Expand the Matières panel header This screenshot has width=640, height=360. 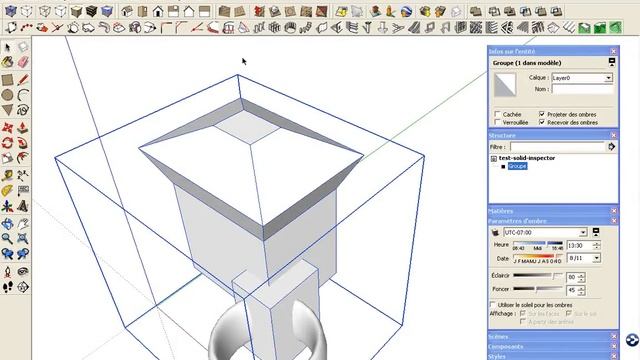pyautogui.click(x=553, y=211)
